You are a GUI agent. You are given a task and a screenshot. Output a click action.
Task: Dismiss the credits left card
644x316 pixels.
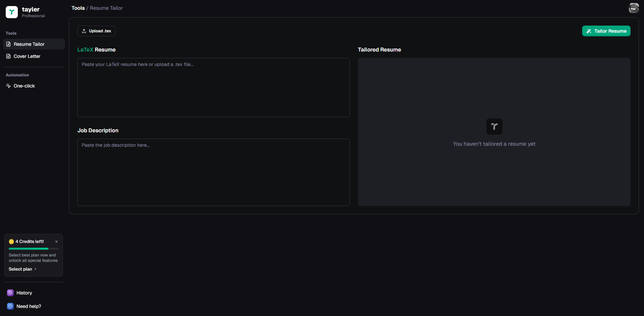(x=56, y=242)
